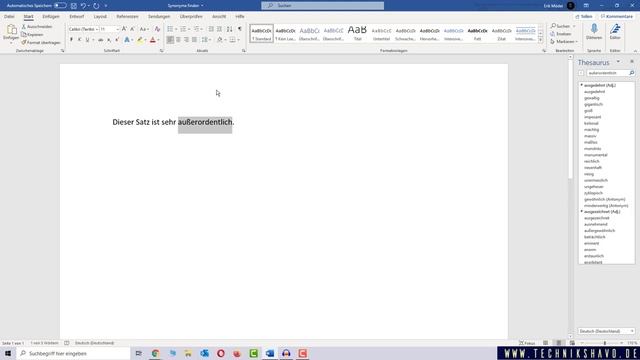Toggle strikethrough formatting
This screenshot has width=640, height=360.
tap(100, 40)
